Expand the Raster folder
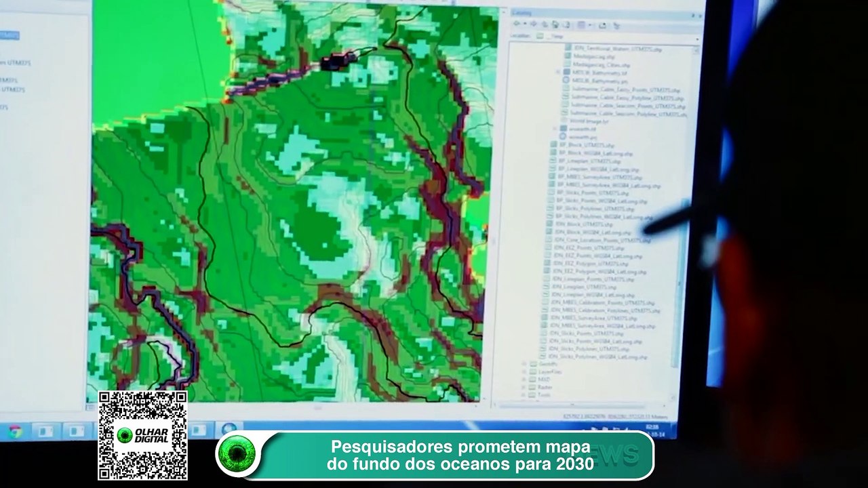 (x=524, y=387)
